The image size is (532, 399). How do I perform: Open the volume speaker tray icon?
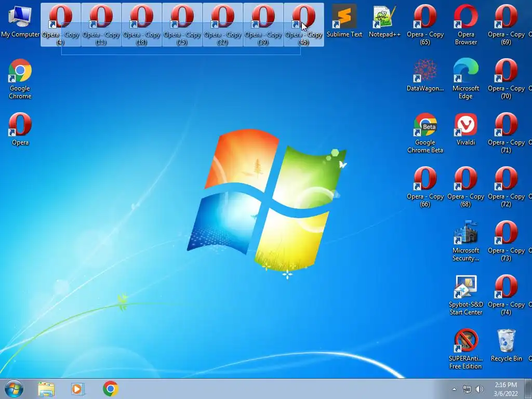point(480,389)
